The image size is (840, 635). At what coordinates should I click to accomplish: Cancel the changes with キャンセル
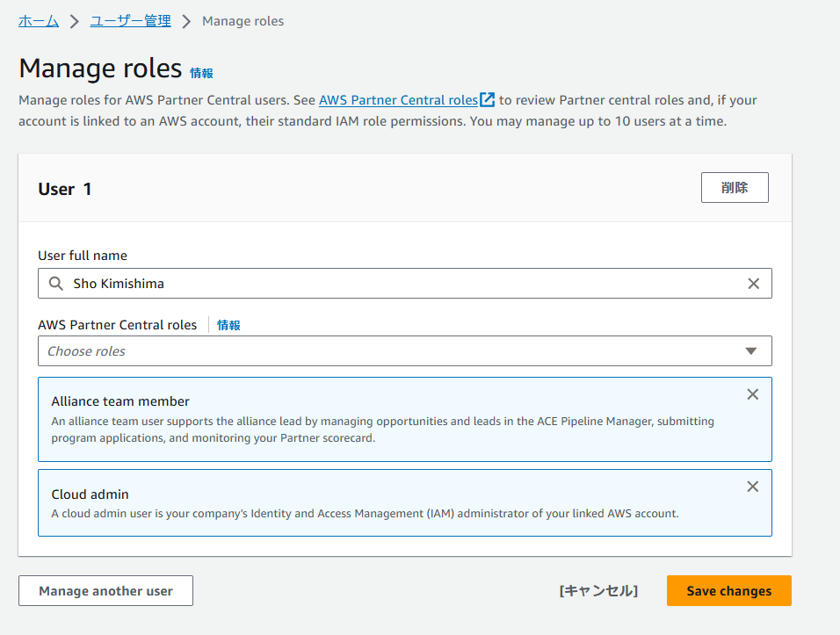click(x=598, y=590)
